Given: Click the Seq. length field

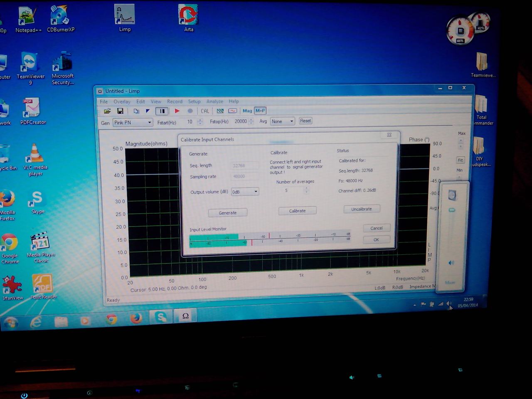Looking at the screenshot, I should pyautogui.click(x=245, y=165).
